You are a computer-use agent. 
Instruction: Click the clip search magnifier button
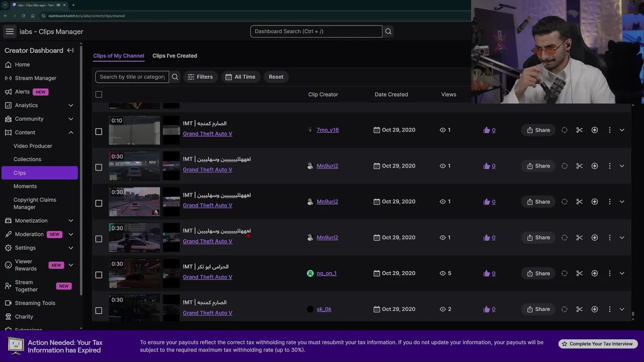click(x=175, y=77)
